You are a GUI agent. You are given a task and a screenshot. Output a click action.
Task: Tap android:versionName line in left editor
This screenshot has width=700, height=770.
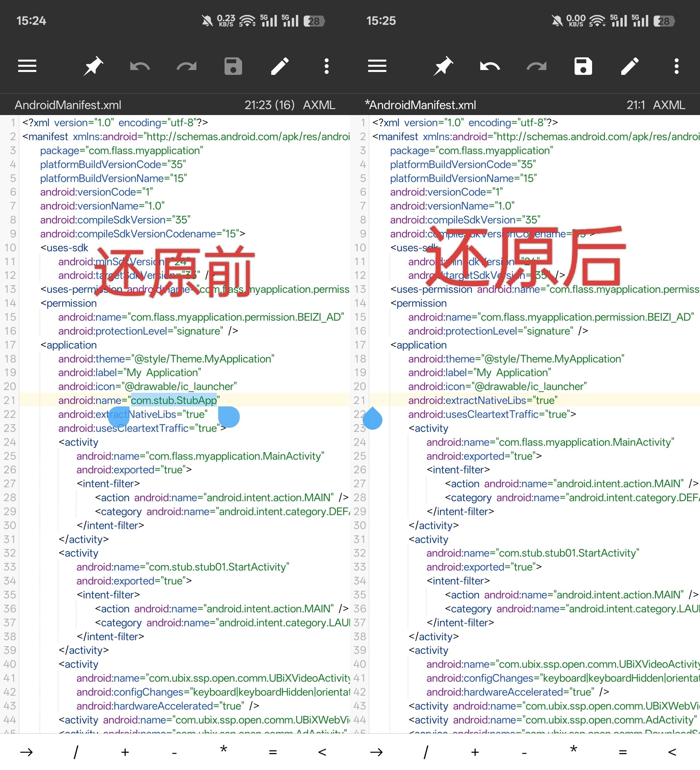(102, 206)
